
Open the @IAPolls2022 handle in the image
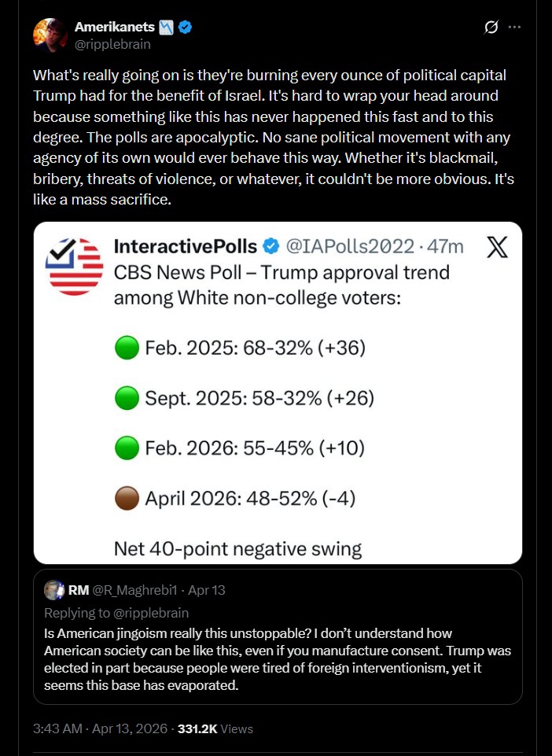click(350, 246)
